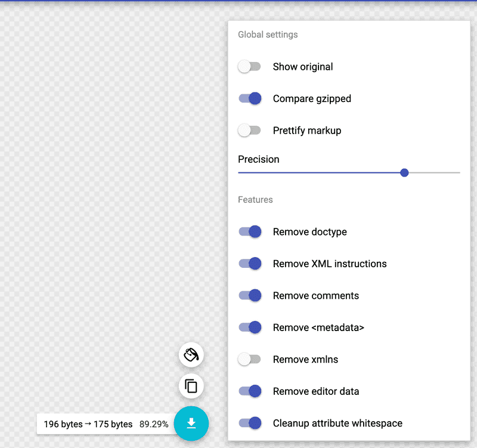477x448 pixels.
Task: Turn off the Remove doctype switch
Action: tap(250, 232)
